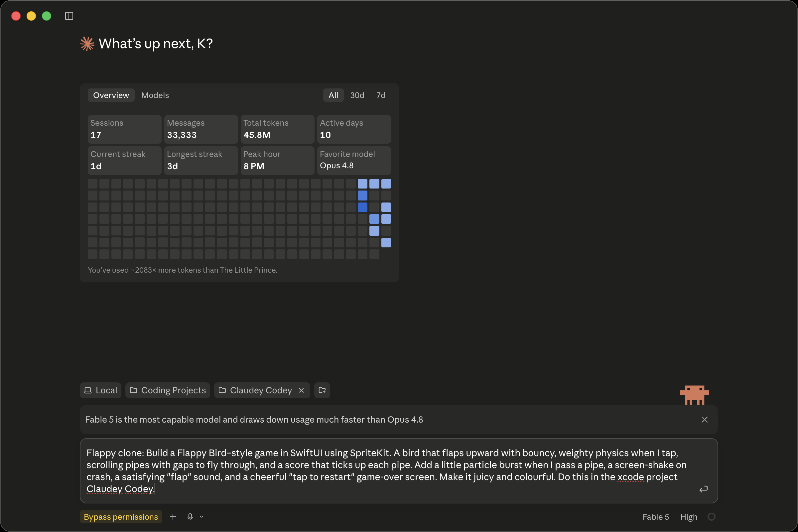Screen dimensions: 798x532
Task: Switch to the Overview tab
Action: [111, 95]
